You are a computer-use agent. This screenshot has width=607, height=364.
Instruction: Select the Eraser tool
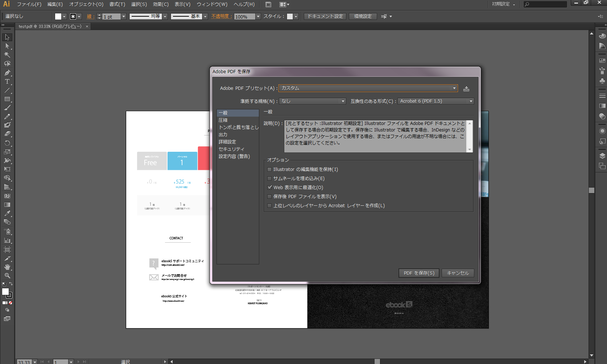point(7,134)
